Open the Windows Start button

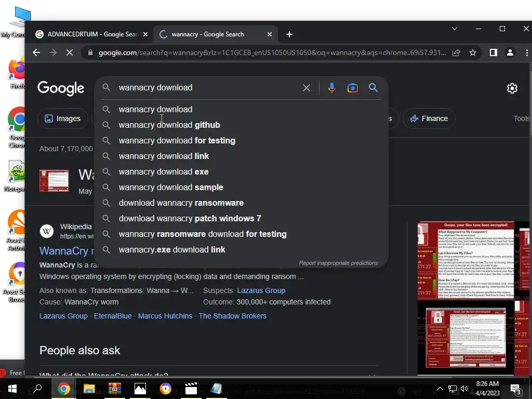coord(12,389)
